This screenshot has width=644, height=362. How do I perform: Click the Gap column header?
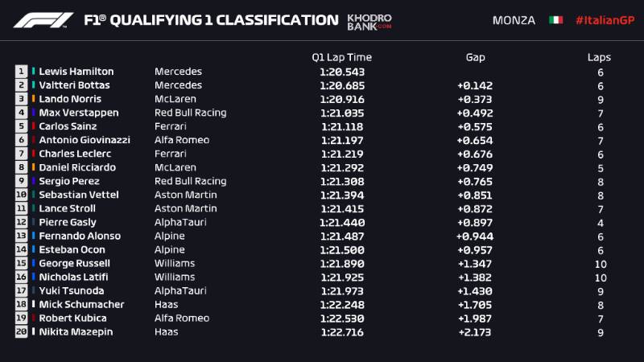475,57
